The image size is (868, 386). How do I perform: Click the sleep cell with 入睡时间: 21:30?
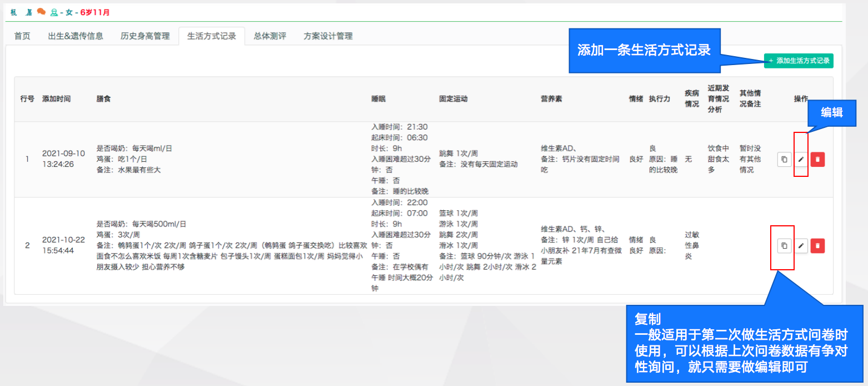401,159
